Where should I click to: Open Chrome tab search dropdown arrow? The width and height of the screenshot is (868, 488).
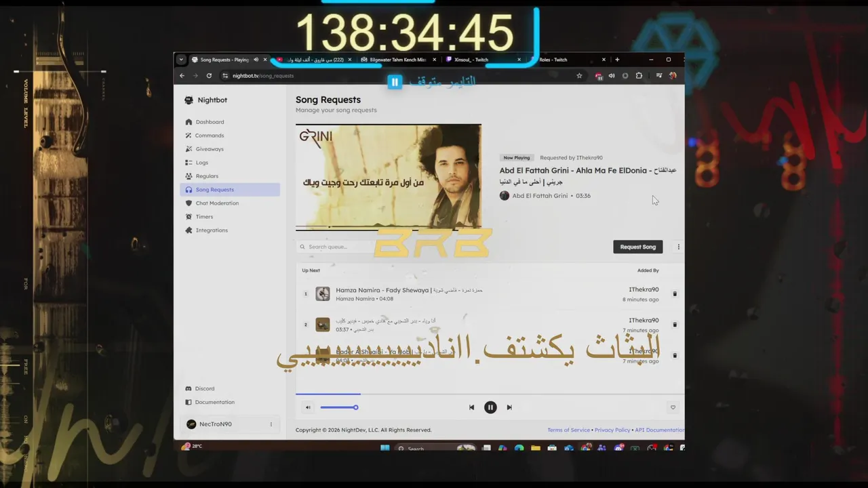pyautogui.click(x=181, y=60)
